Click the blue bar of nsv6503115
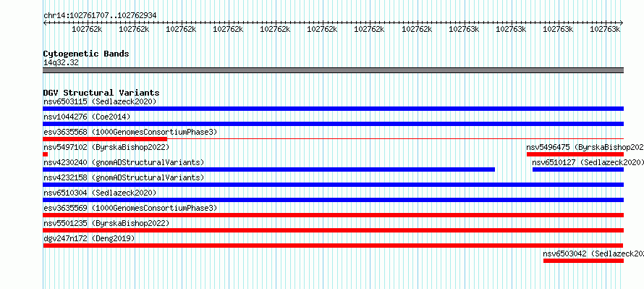 point(333,109)
